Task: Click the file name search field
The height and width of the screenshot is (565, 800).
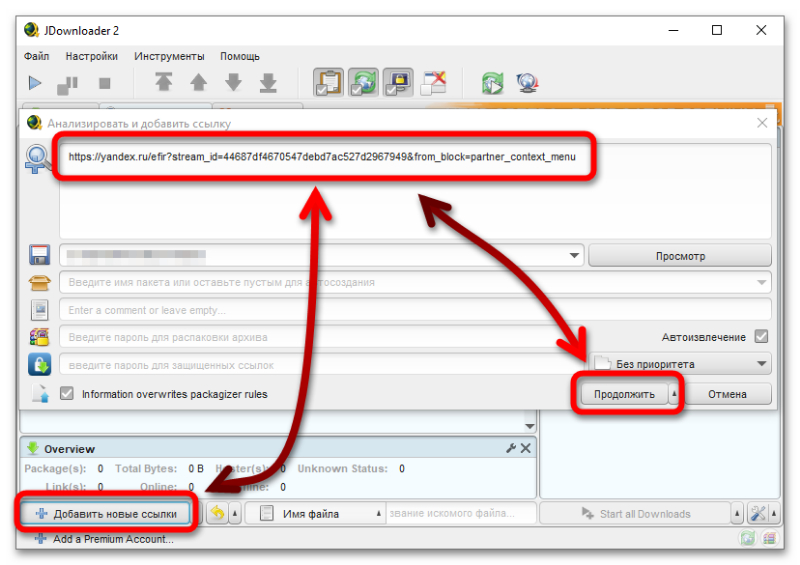Action: (461, 513)
